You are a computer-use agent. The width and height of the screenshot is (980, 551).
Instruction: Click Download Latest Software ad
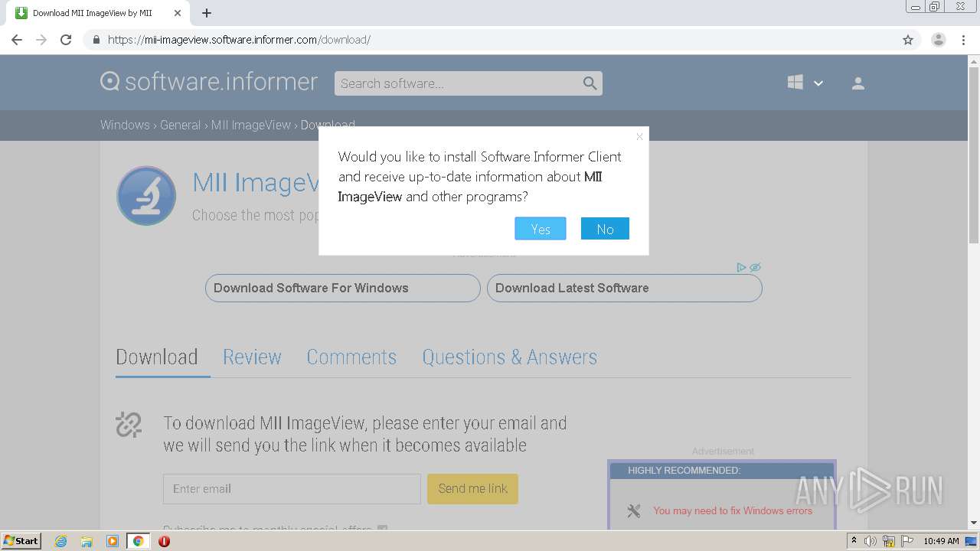[x=625, y=289]
